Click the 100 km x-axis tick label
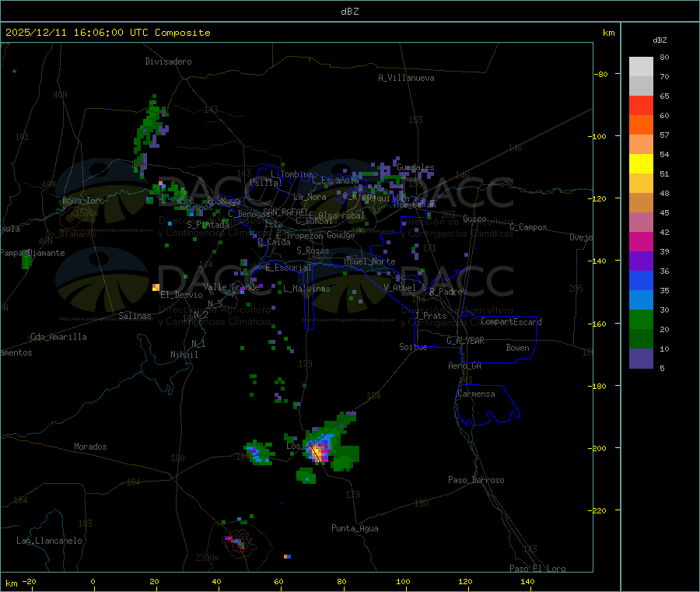 coord(403,581)
